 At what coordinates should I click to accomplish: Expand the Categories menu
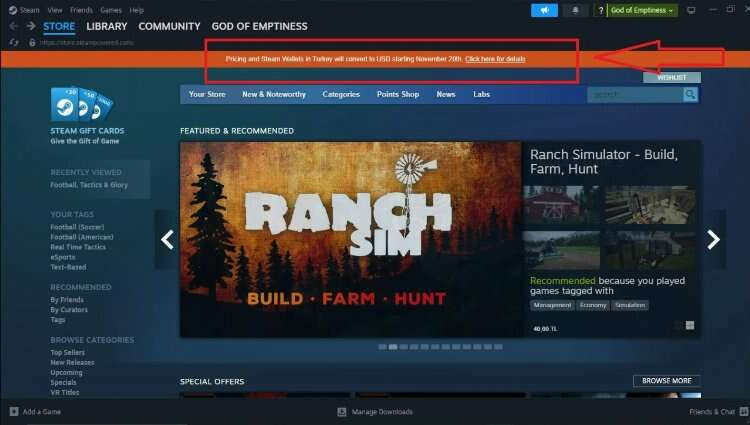tap(341, 95)
